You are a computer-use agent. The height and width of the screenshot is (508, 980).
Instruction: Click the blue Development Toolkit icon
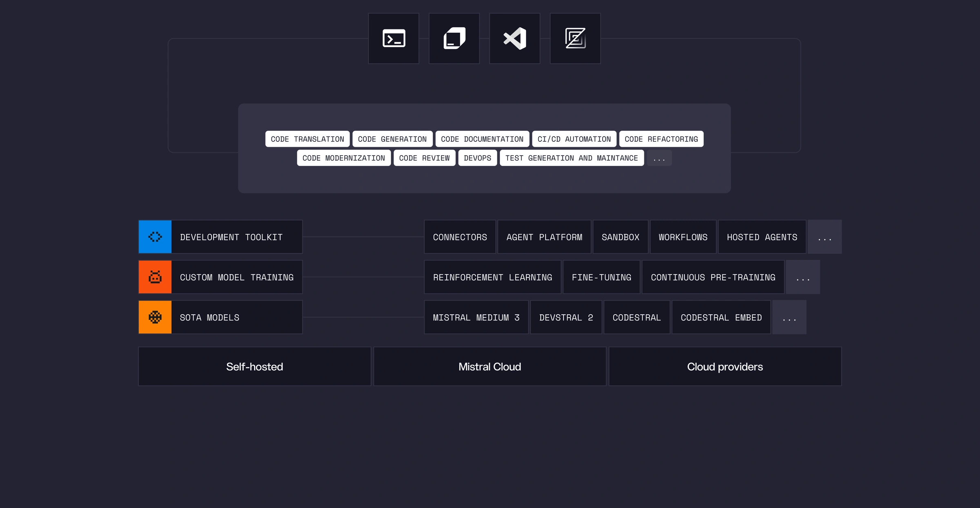155,237
